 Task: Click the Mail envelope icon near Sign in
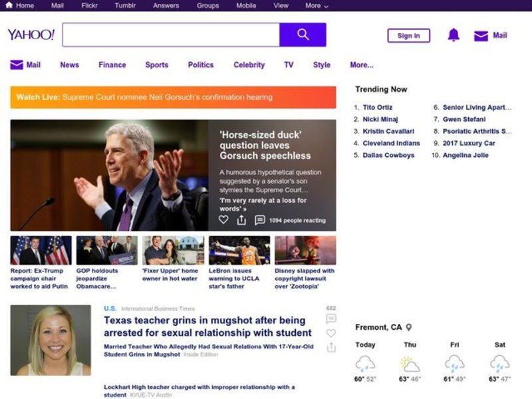481,36
